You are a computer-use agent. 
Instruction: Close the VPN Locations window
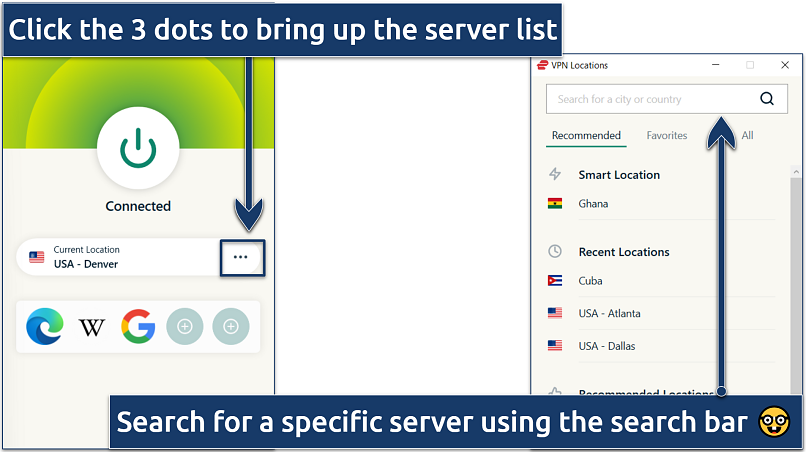(785, 65)
